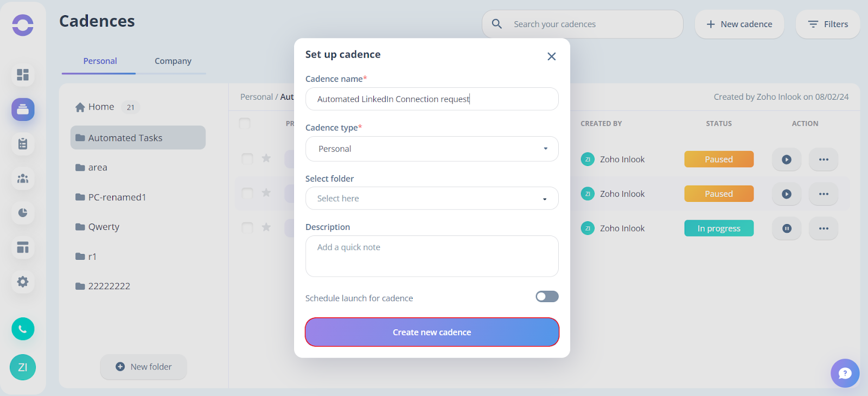Open the Cadence type dropdown
The height and width of the screenshot is (396, 868).
[x=432, y=149]
